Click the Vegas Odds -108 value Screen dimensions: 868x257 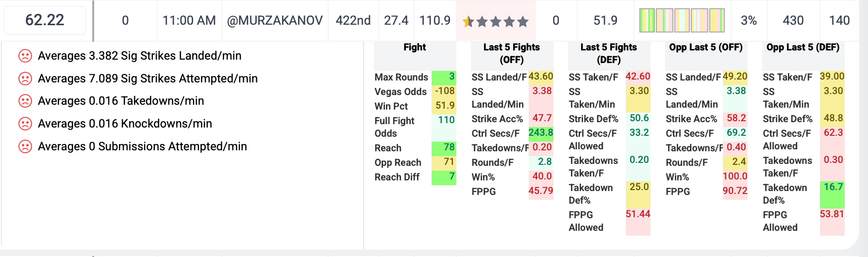[444, 91]
